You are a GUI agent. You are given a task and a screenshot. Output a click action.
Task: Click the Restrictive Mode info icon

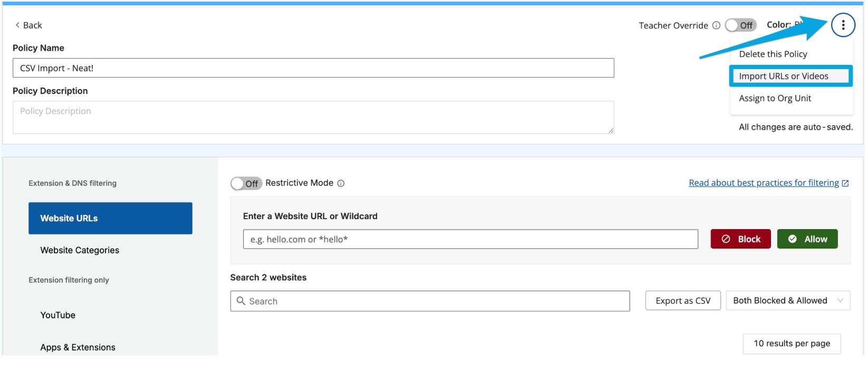[341, 184]
